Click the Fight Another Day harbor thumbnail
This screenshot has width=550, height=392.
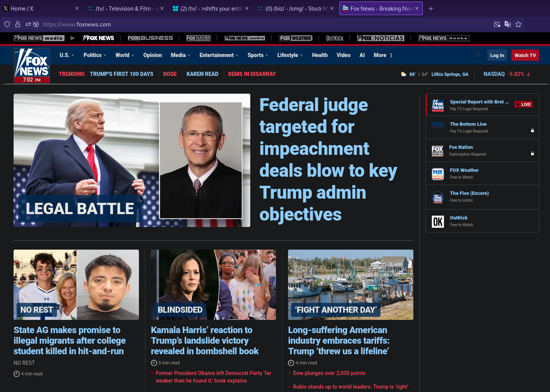[351, 285]
